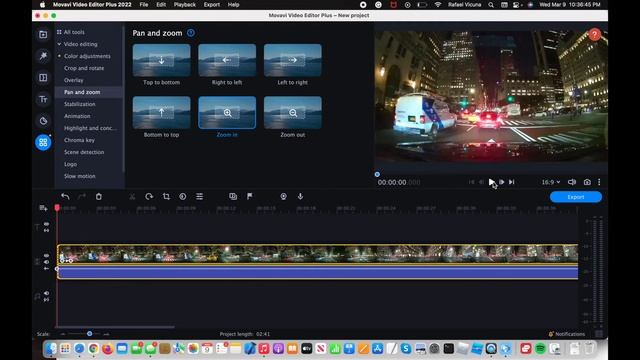Image resolution: width=640 pixels, height=360 pixels.
Task: Open Color adjustments toolbar icon
Action: pyautogui.click(x=182, y=196)
